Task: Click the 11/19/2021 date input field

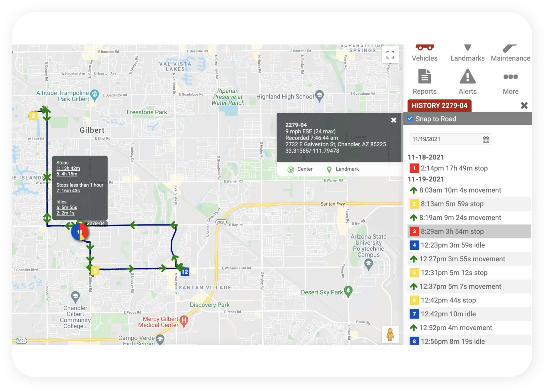Action: coord(450,139)
